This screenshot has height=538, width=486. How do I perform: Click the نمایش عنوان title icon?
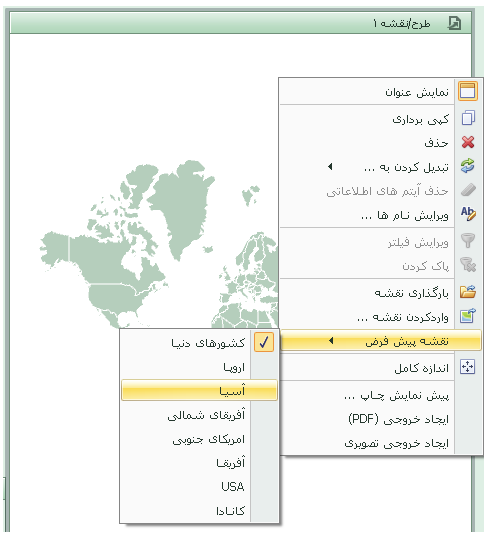point(467,91)
